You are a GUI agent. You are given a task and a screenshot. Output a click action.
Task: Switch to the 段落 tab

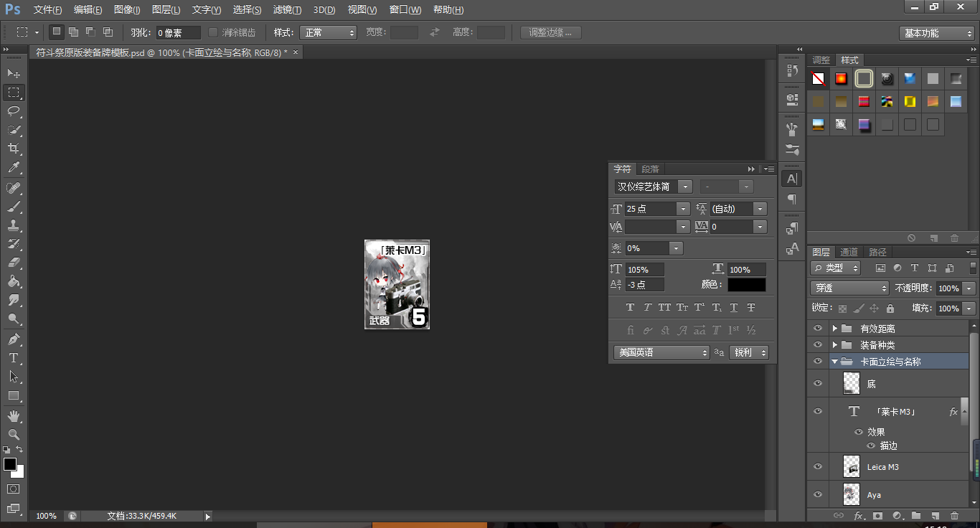(x=650, y=169)
